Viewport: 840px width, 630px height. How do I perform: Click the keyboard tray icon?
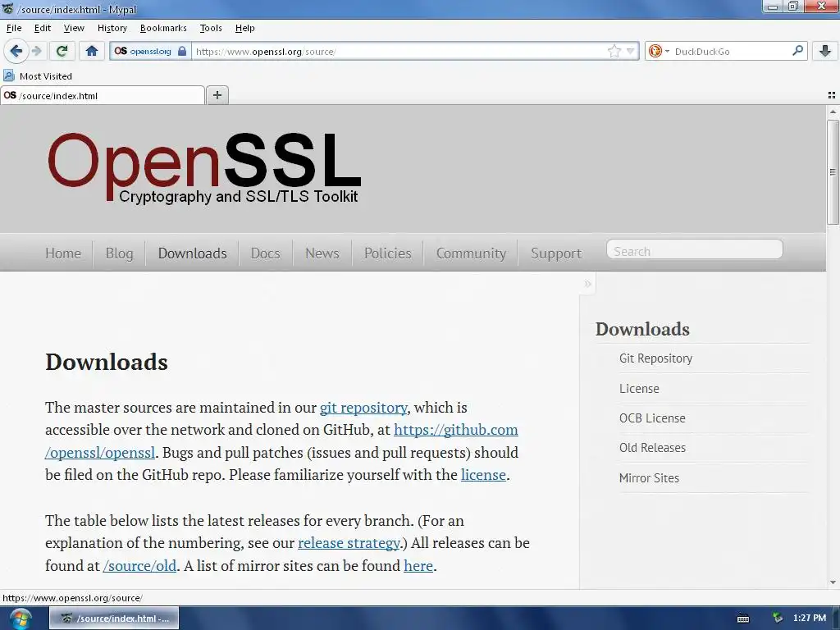743,619
